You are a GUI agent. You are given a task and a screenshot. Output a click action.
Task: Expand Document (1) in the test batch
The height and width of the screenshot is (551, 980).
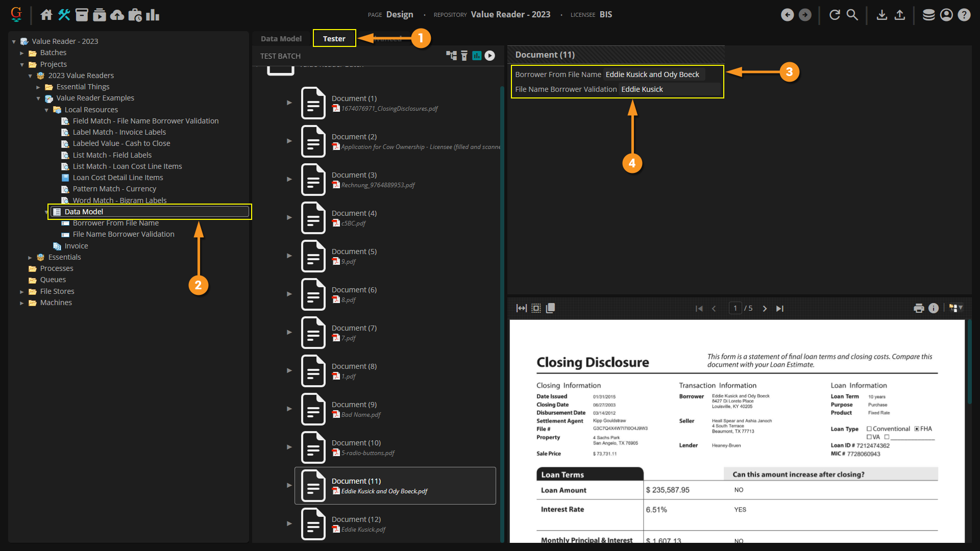click(289, 103)
